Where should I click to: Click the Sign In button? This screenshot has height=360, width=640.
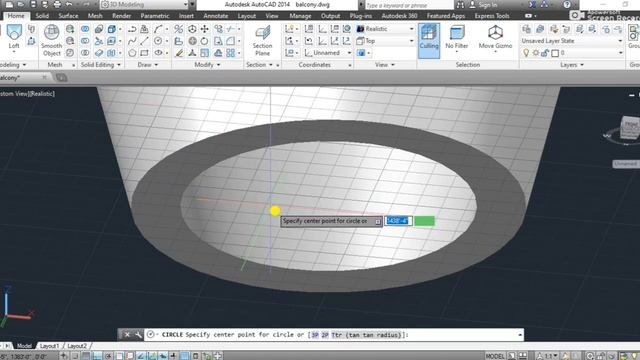click(483, 5)
